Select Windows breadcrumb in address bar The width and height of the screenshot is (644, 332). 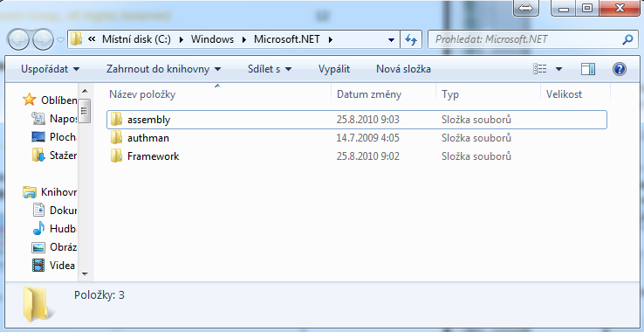(212, 39)
